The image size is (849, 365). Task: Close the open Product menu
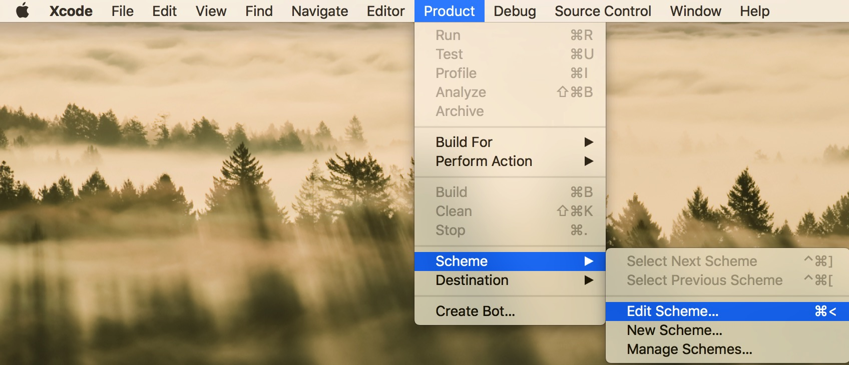coord(449,11)
